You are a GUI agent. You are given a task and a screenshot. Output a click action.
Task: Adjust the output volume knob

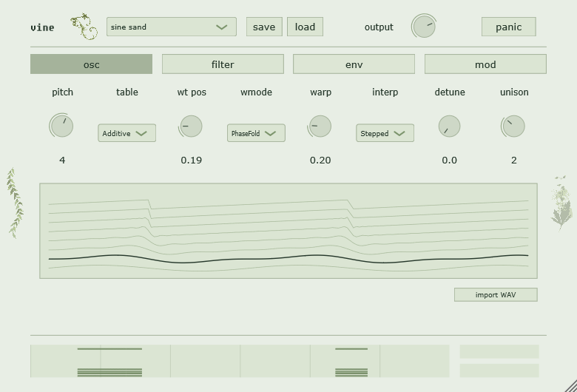click(x=424, y=27)
